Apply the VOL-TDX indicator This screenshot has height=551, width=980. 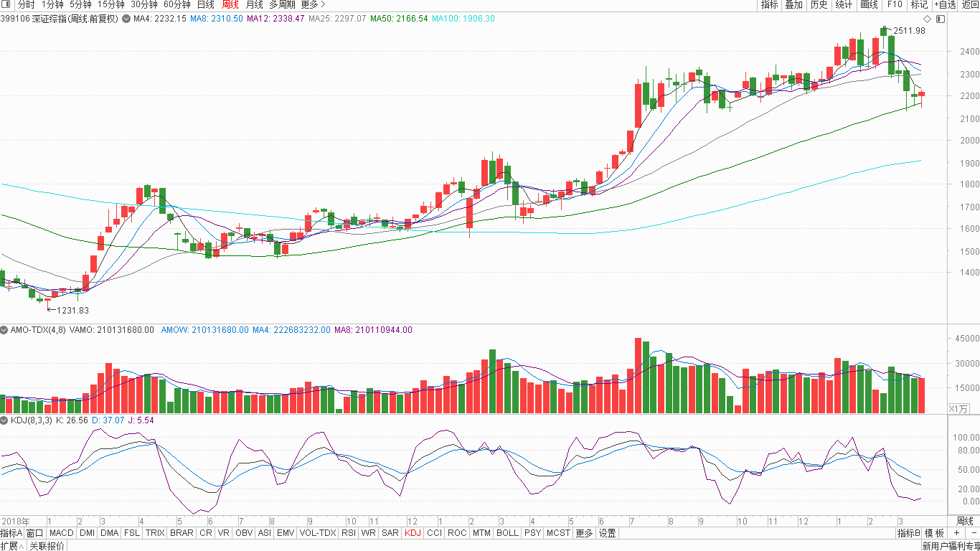tap(318, 533)
